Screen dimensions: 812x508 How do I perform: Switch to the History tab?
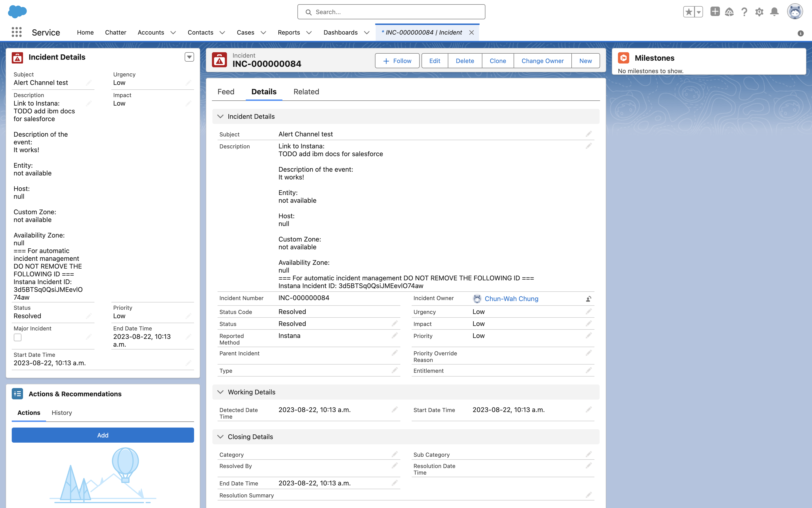point(62,413)
